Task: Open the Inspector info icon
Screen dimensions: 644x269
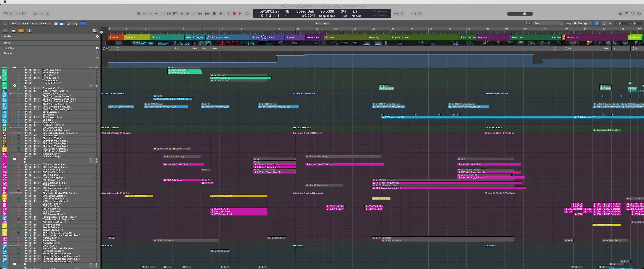Action: 12,13
